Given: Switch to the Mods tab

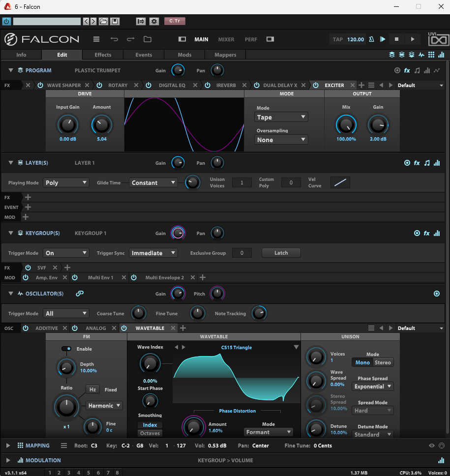Looking at the screenshot, I should tap(184, 55).
